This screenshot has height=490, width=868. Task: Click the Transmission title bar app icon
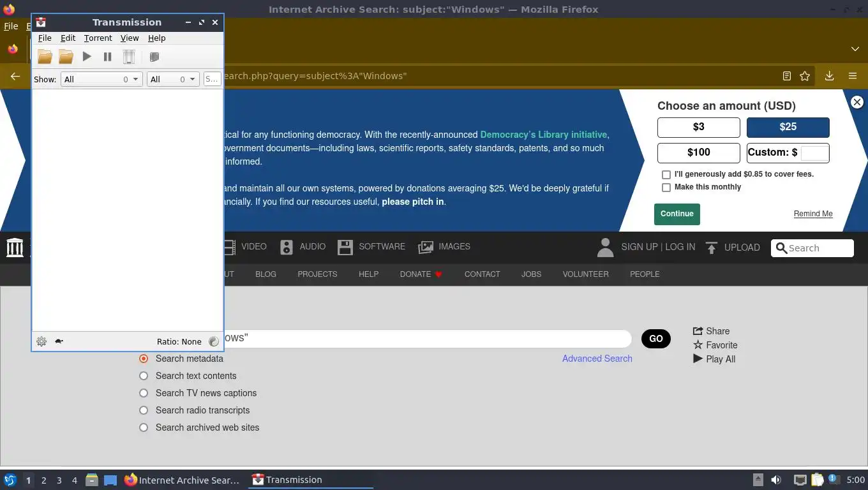point(41,22)
